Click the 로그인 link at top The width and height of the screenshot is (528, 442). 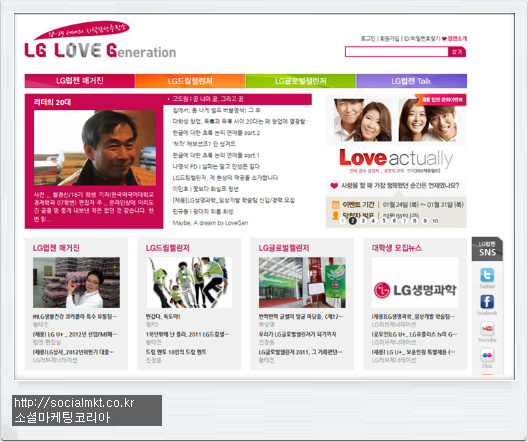pyautogui.click(x=368, y=39)
